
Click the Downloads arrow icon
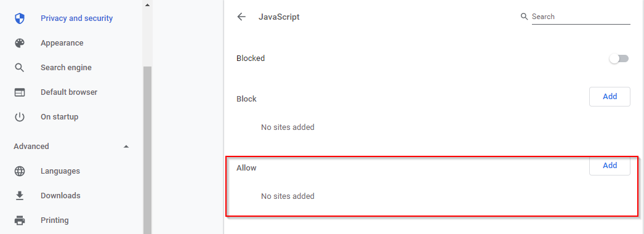pyautogui.click(x=20, y=196)
